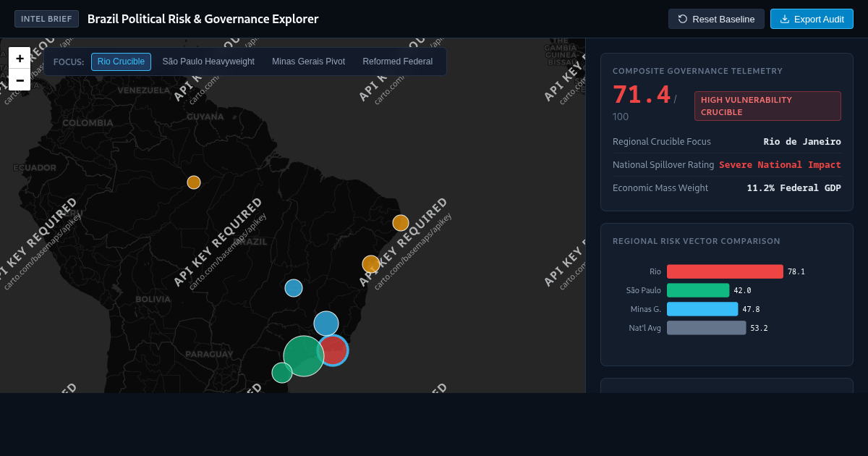
Task: Click the orange marker in northwest Amazon region
Action: 194,182
